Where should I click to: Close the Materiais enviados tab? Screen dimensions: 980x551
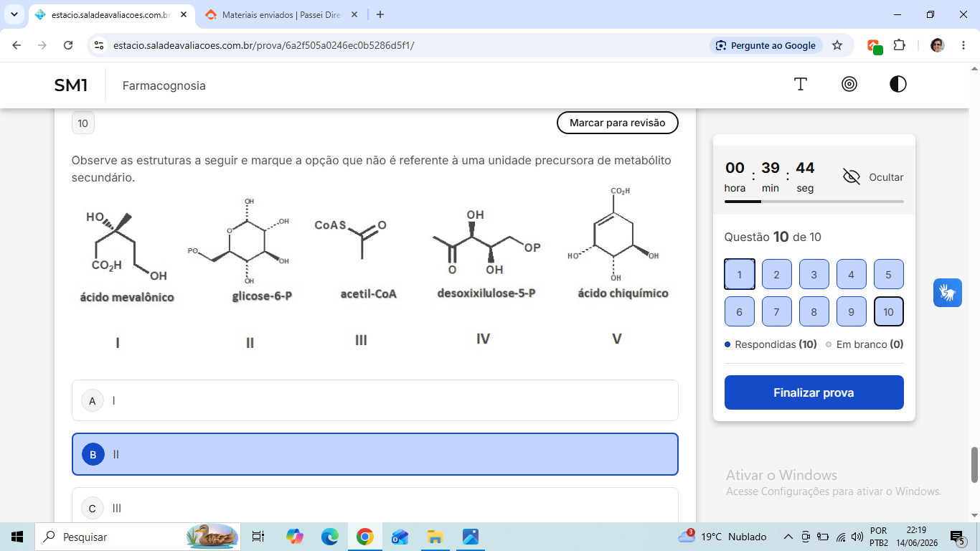pyautogui.click(x=354, y=14)
